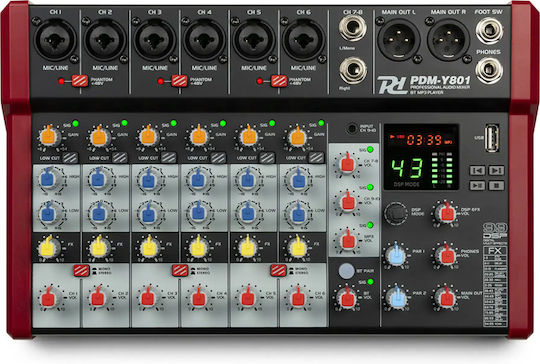Click the CH 7-8 VOL knob
Image resolution: width=540 pixels, height=364 pixels.
347,164
